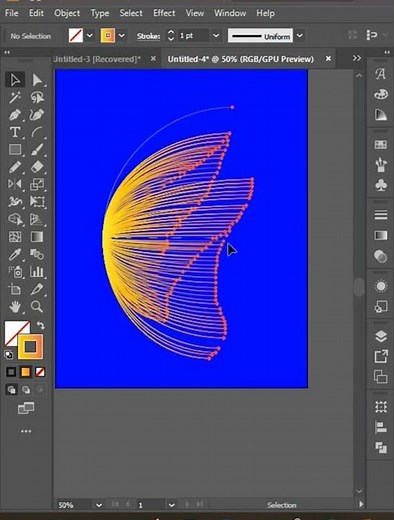Viewport: 394px width, 520px height.
Task: Open the Edit menu
Action: (36, 13)
